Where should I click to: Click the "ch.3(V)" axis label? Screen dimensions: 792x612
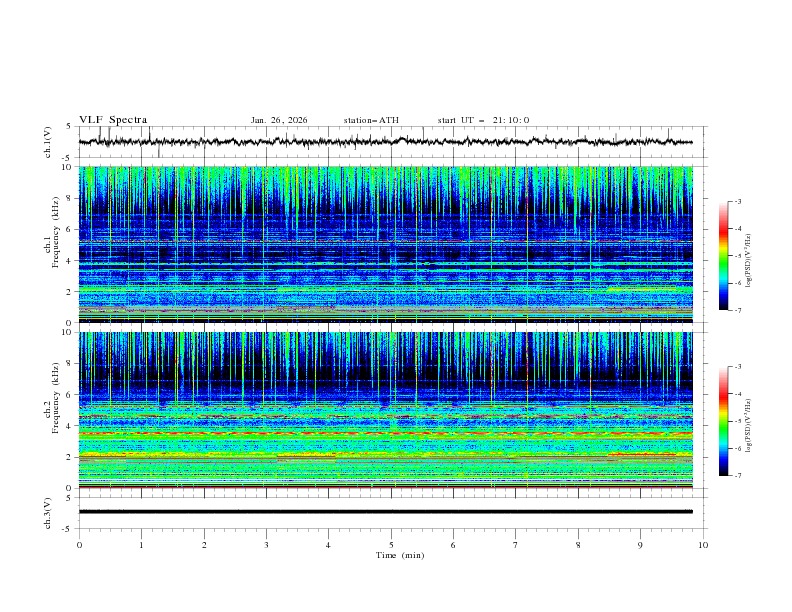(x=48, y=513)
